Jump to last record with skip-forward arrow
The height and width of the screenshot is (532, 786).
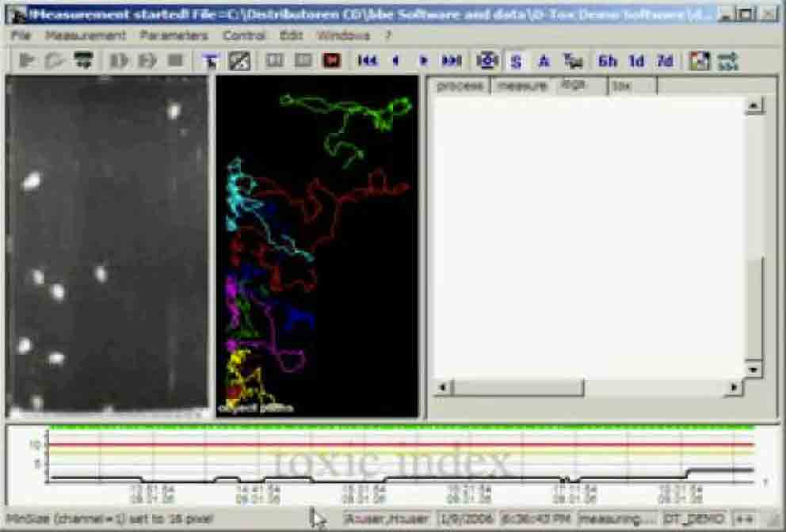[452, 61]
